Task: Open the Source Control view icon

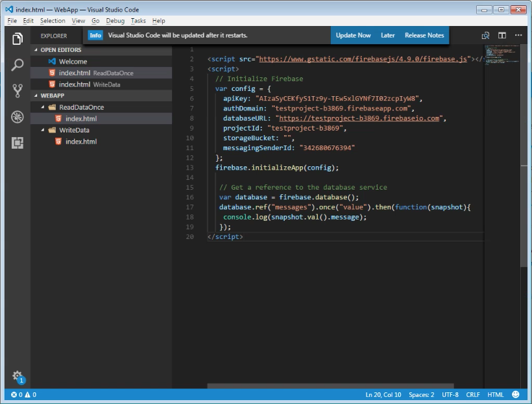Action: 18,91
